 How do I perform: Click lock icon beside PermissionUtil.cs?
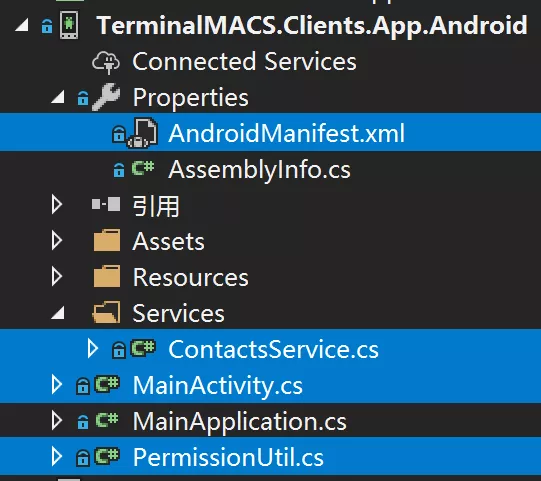coord(83,458)
